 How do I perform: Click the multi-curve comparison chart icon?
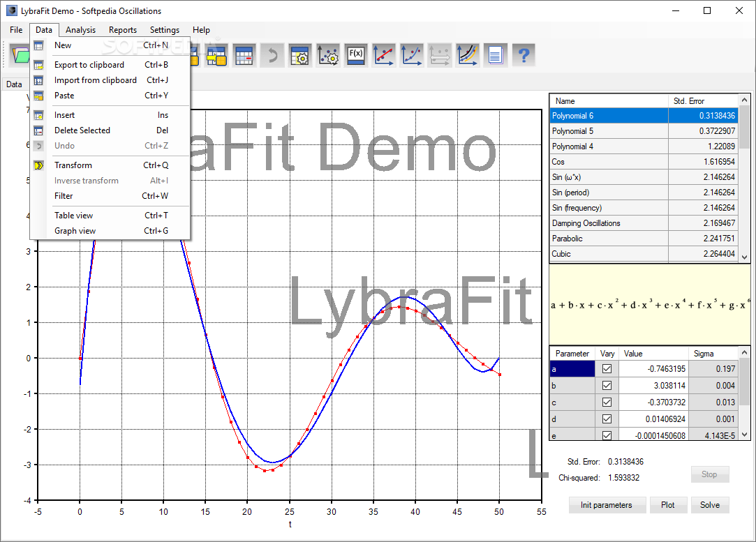coord(468,55)
